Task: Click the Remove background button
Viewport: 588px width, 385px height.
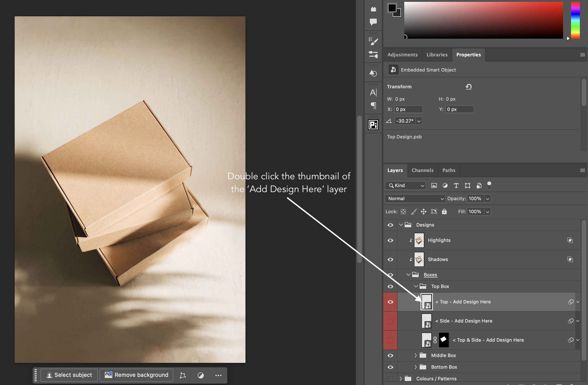Action: [x=136, y=375]
